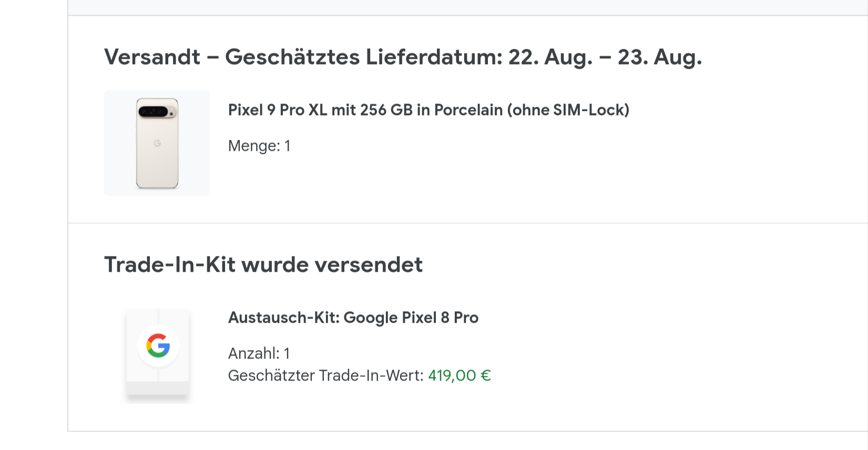Screen dimensions: 868x450
Task: Click the gray bar above the shipping section
Action: pyautogui.click(x=468, y=7)
